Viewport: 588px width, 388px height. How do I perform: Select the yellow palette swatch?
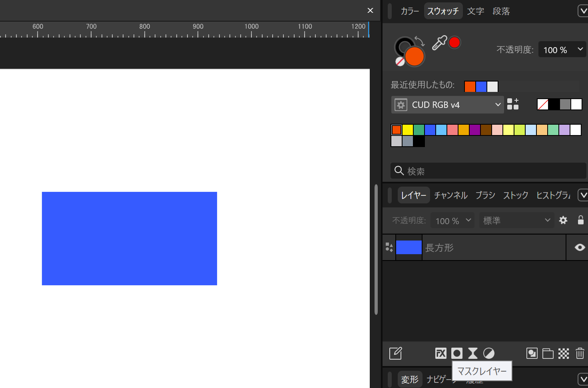(408, 130)
